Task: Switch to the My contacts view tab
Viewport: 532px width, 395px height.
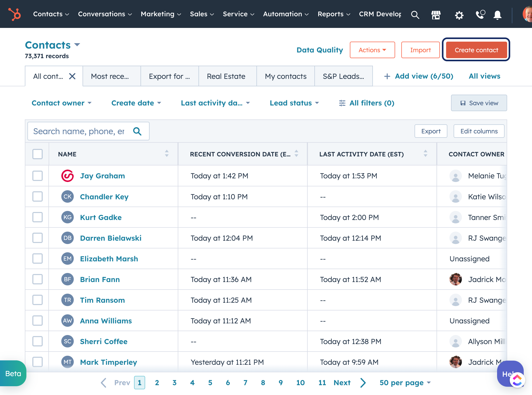Action: point(285,76)
